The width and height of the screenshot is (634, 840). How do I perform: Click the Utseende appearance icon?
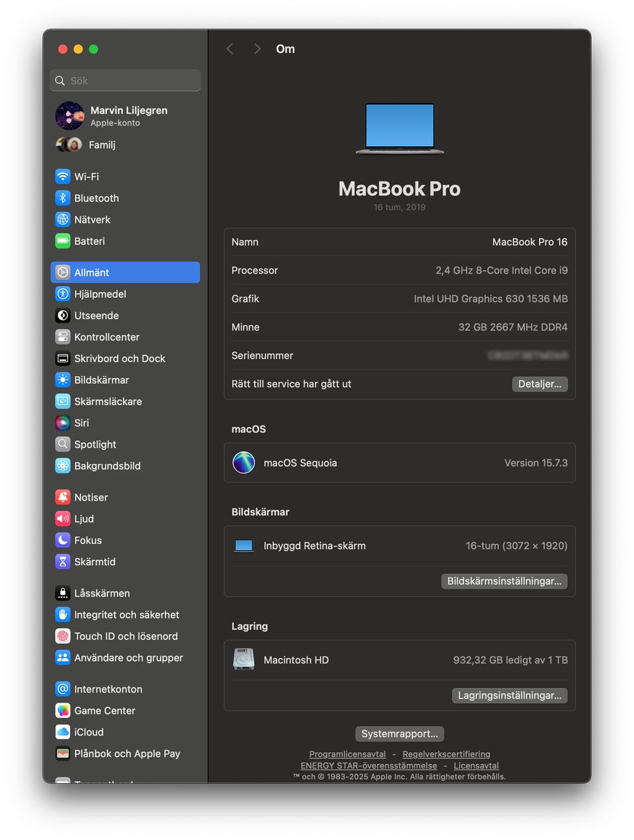pyautogui.click(x=63, y=315)
